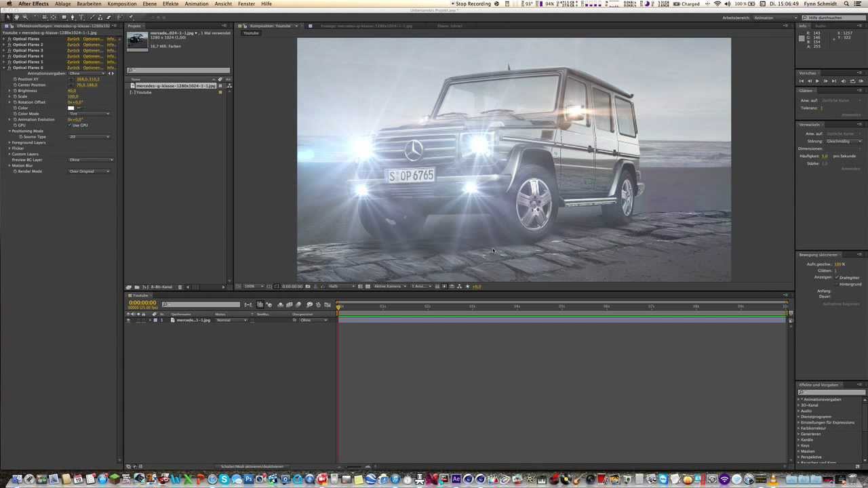Open the Color swatch of Optical Flares 6

click(71, 108)
